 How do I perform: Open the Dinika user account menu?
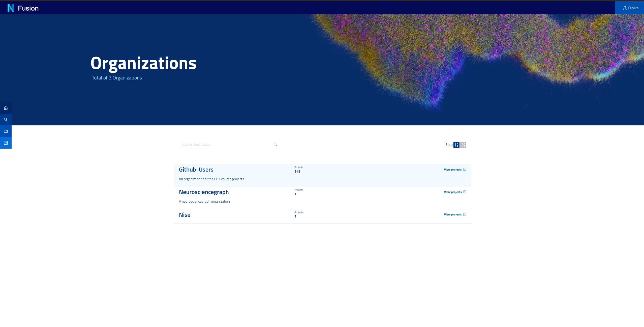click(x=629, y=8)
